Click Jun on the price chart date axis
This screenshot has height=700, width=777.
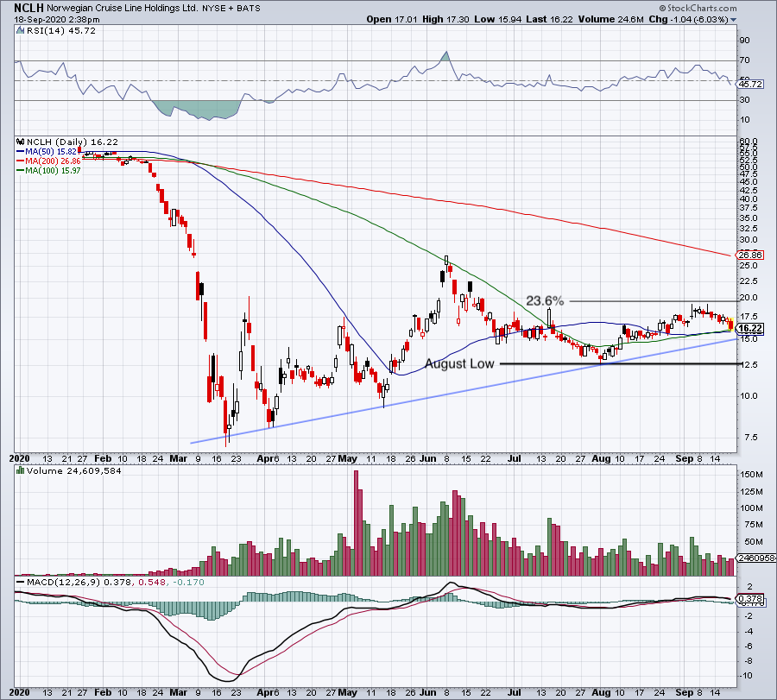427,458
